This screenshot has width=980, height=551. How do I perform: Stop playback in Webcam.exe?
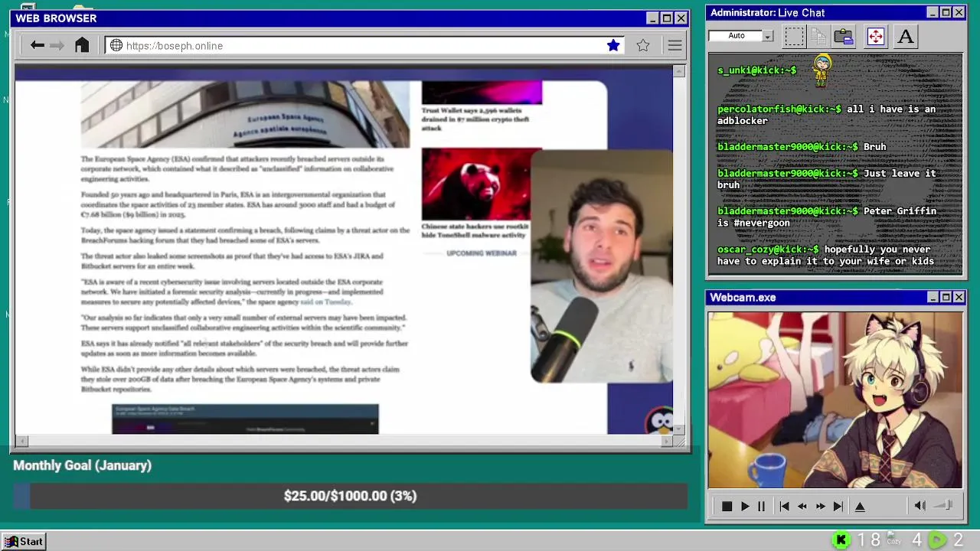coord(727,507)
